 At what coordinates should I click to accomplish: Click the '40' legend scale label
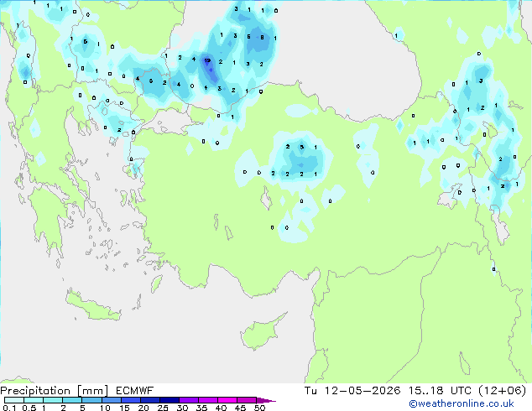pyautogui.click(x=221, y=408)
